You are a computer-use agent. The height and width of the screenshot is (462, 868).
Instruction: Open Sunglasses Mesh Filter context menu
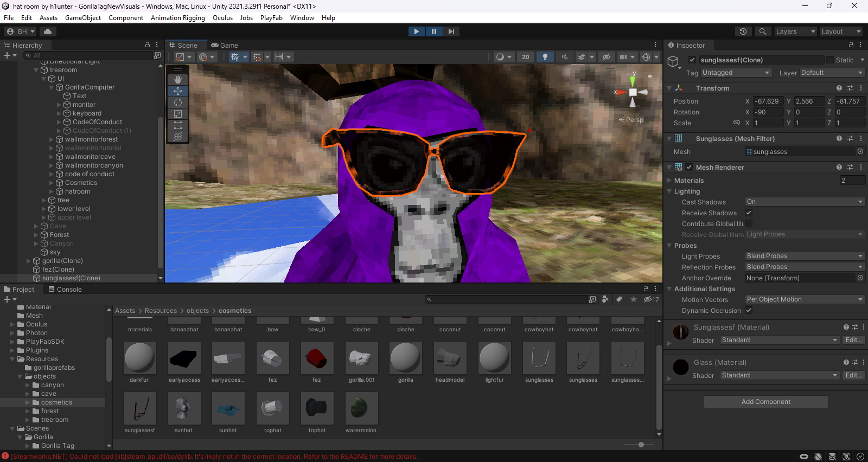[x=861, y=138]
